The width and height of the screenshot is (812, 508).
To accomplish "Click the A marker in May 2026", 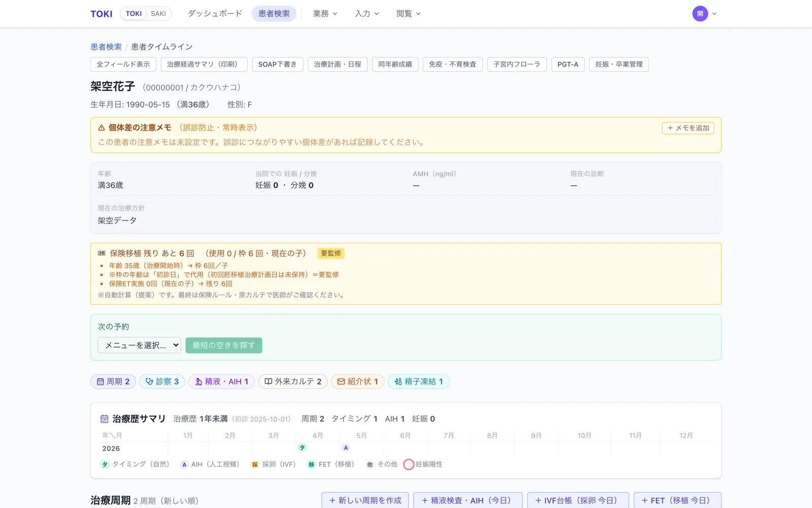I will pyautogui.click(x=346, y=448).
